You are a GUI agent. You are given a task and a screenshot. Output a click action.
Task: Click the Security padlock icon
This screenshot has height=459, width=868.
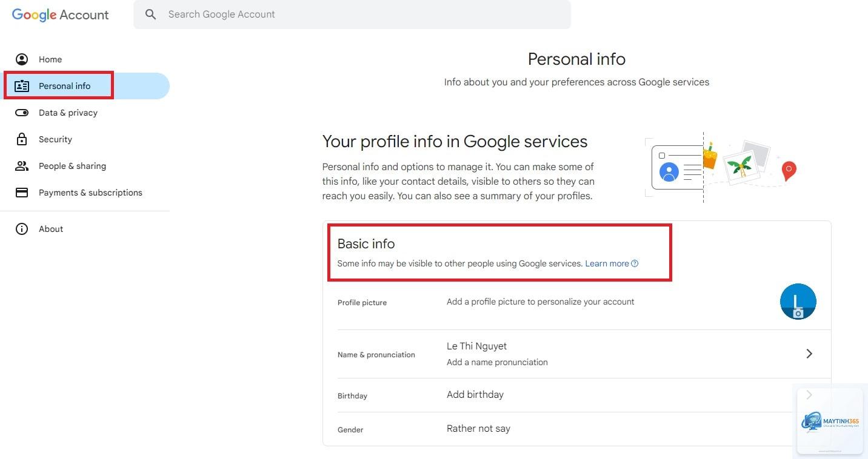22,139
